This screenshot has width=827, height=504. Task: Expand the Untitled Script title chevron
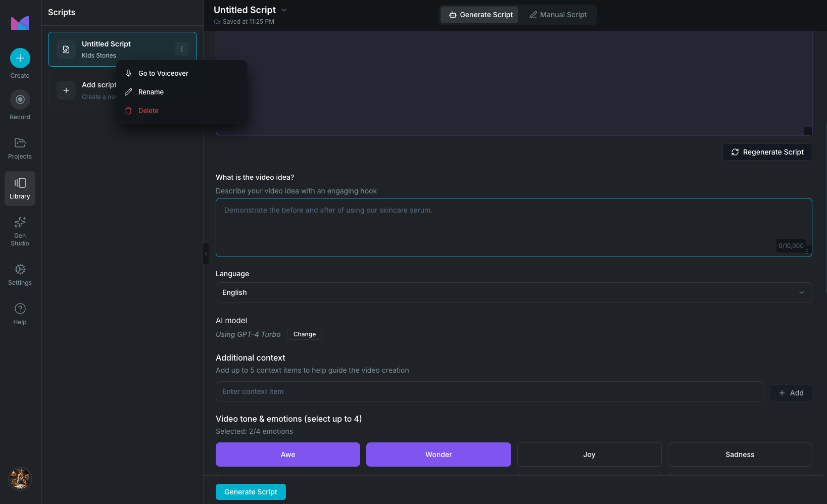pos(283,10)
